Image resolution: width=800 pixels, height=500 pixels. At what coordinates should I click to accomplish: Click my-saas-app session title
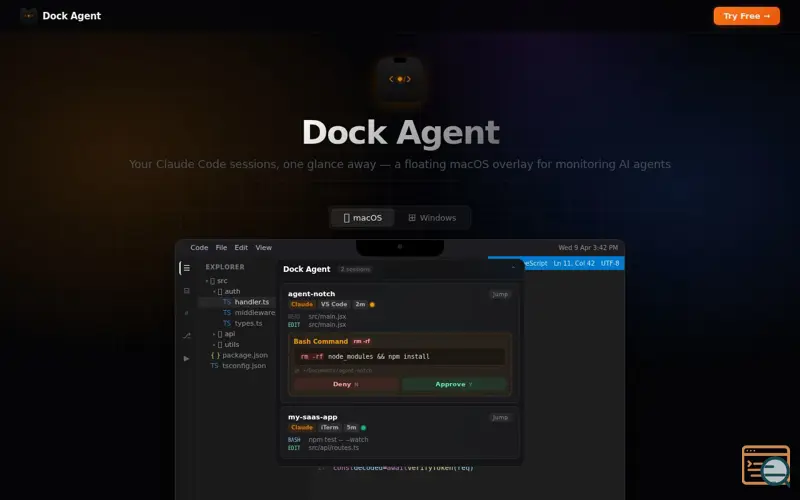[312, 417]
